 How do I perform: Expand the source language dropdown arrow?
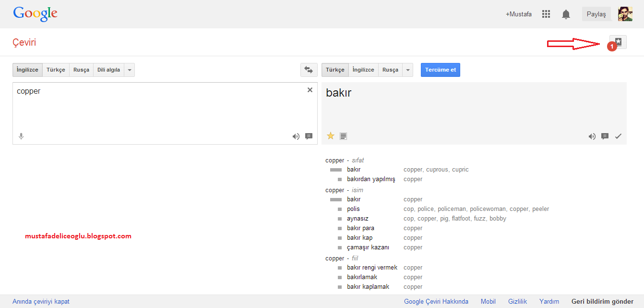click(x=129, y=70)
